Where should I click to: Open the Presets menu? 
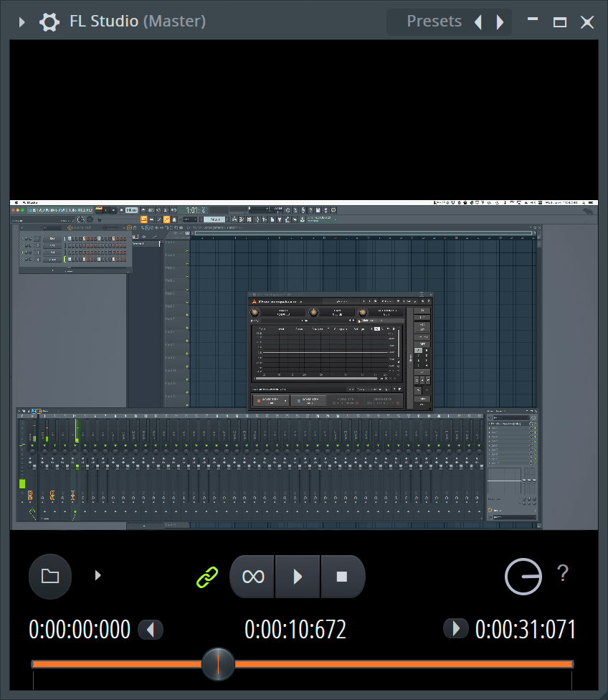pos(434,22)
